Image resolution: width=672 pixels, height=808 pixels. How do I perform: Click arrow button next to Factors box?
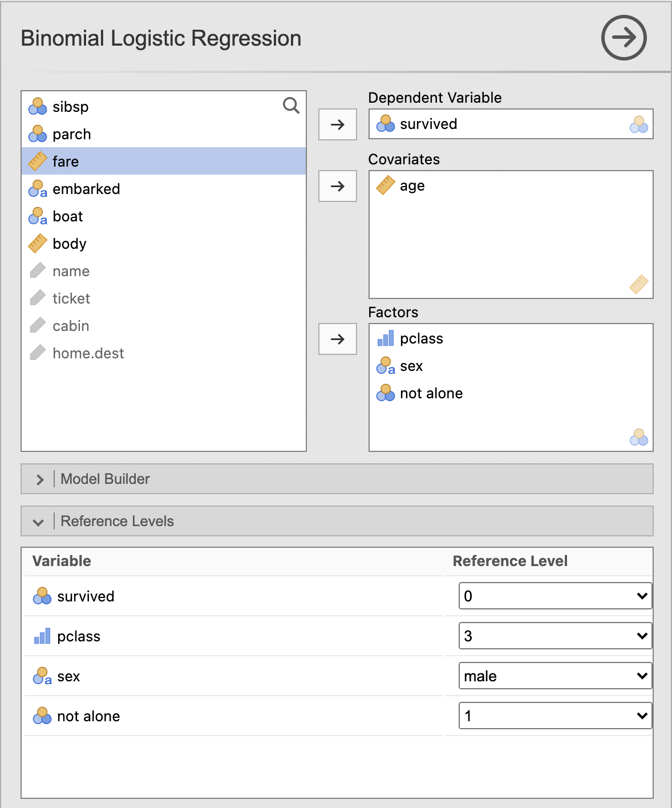(338, 339)
